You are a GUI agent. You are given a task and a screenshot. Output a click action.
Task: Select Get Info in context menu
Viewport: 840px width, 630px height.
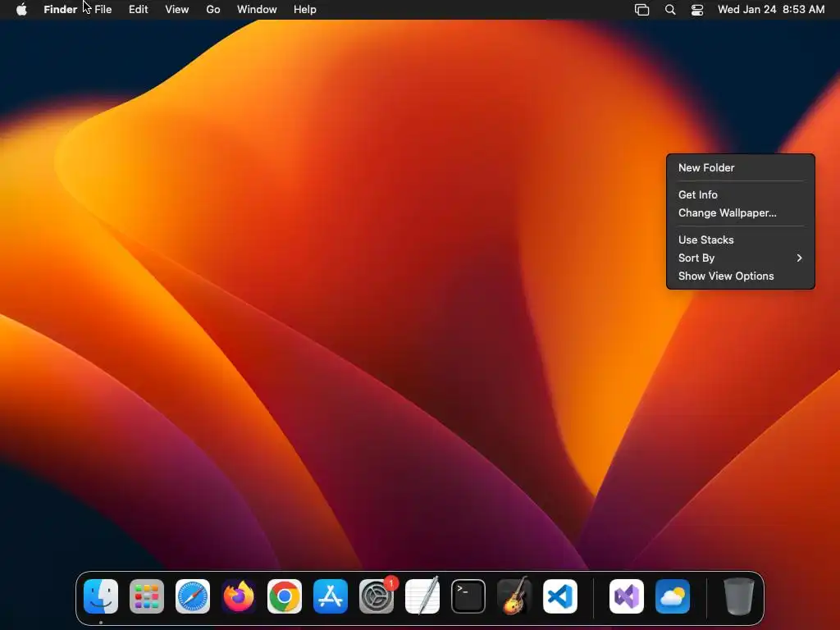click(x=741, y=194)
